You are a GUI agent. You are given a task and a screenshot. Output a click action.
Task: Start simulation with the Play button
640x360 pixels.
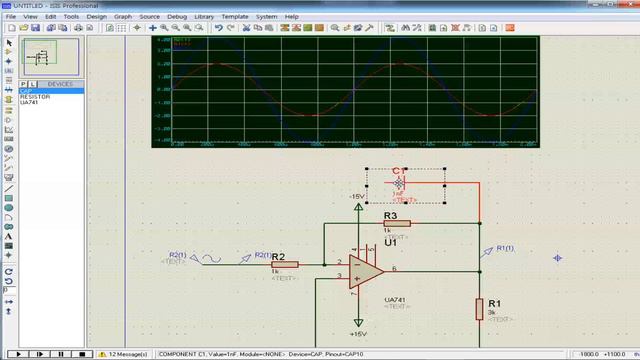[18, 354]
